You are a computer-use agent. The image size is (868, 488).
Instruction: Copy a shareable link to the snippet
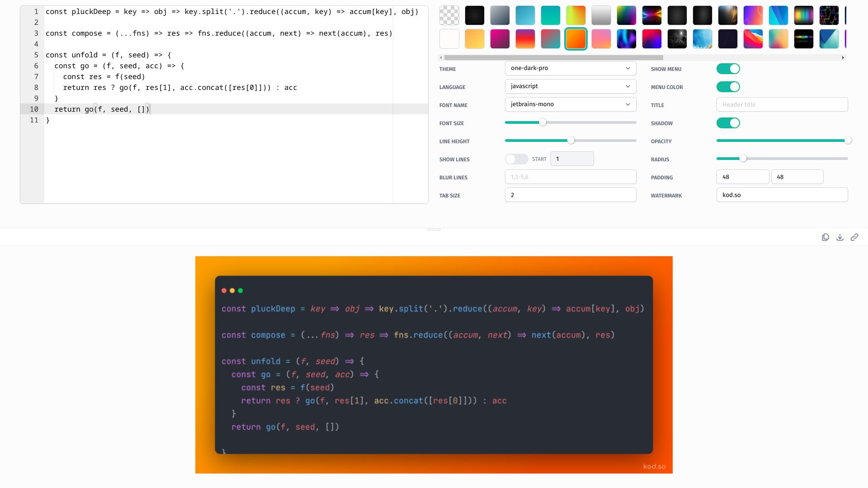pyautogui.click(x=854, y=237)
